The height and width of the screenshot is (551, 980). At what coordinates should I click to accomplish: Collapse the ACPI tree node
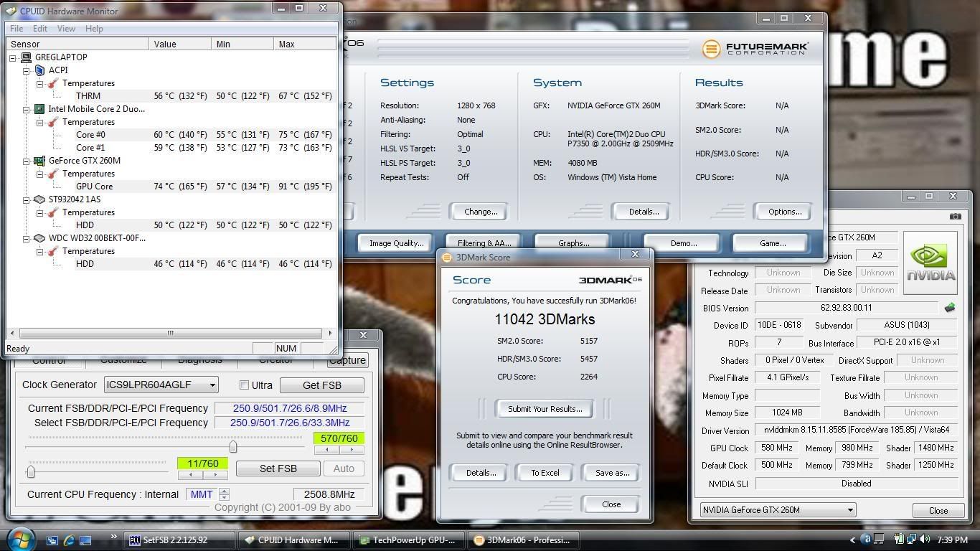pos(27,70)
